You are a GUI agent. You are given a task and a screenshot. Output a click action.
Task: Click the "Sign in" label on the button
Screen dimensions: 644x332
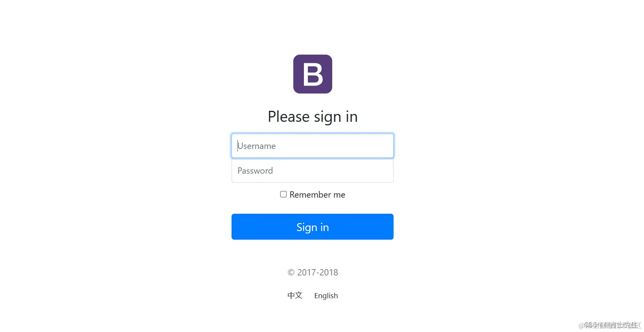click(x=313, y=227)
